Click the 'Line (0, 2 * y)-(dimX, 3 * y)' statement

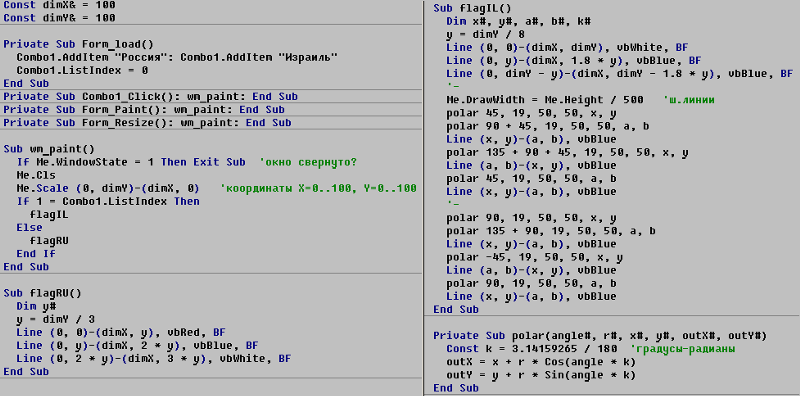154,358
